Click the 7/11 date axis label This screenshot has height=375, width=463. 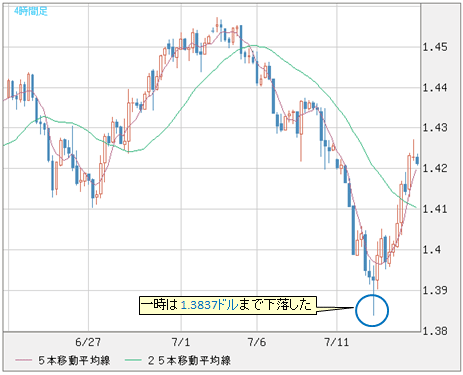pos(336,342)
